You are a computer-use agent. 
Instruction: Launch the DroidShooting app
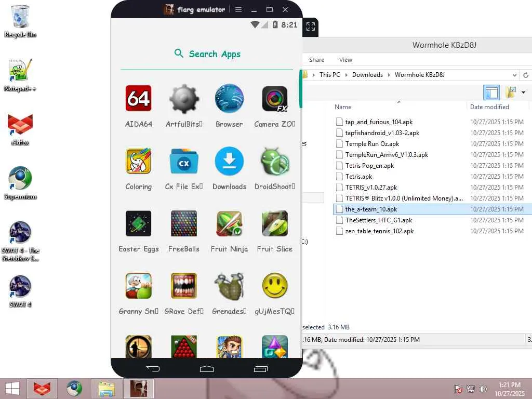[x=275, y=161]
